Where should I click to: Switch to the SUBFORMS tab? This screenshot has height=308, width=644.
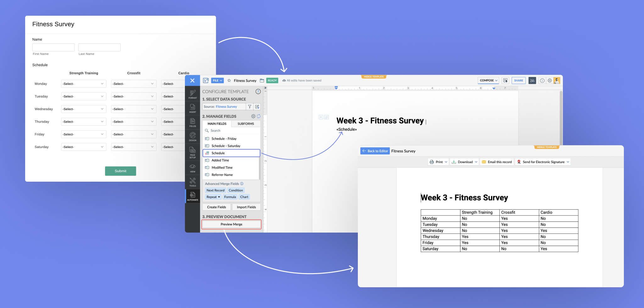pos(246,124)
